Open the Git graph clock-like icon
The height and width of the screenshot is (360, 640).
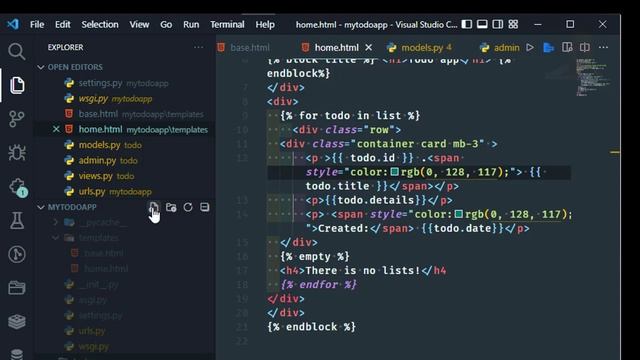pos(17,254)
